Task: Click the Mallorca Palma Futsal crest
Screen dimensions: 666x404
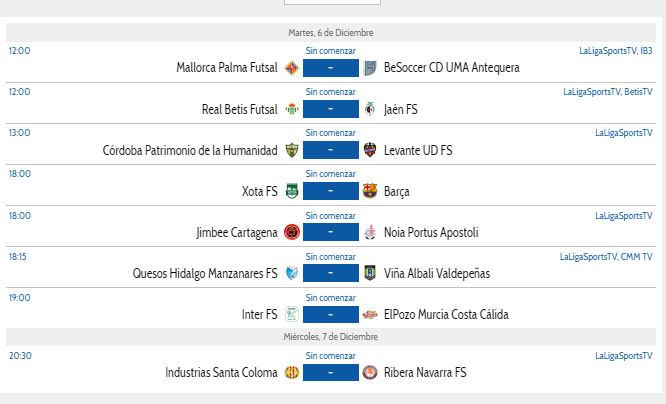Action: 292,68
